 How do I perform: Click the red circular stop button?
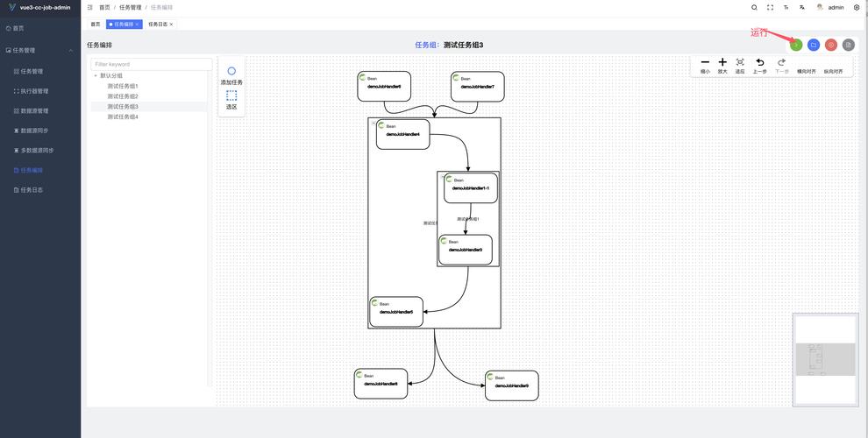coord(831,45)
